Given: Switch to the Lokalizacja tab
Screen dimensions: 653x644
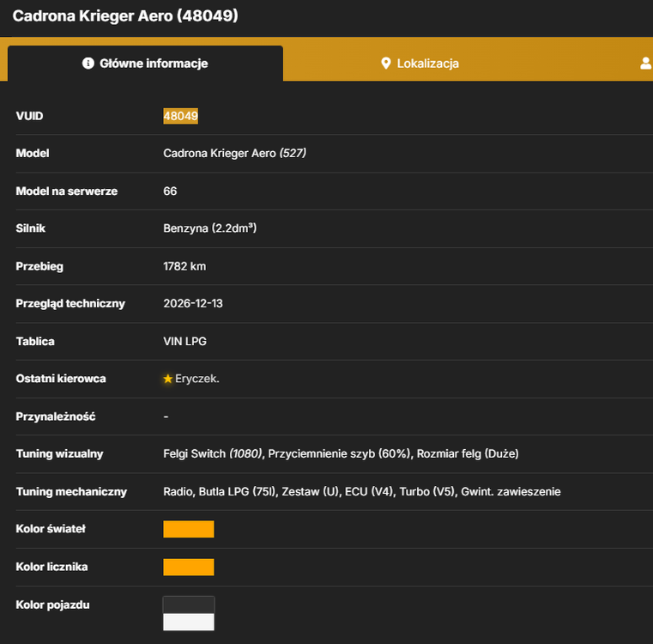Looking at the screenshot, I should coord(420,64).
